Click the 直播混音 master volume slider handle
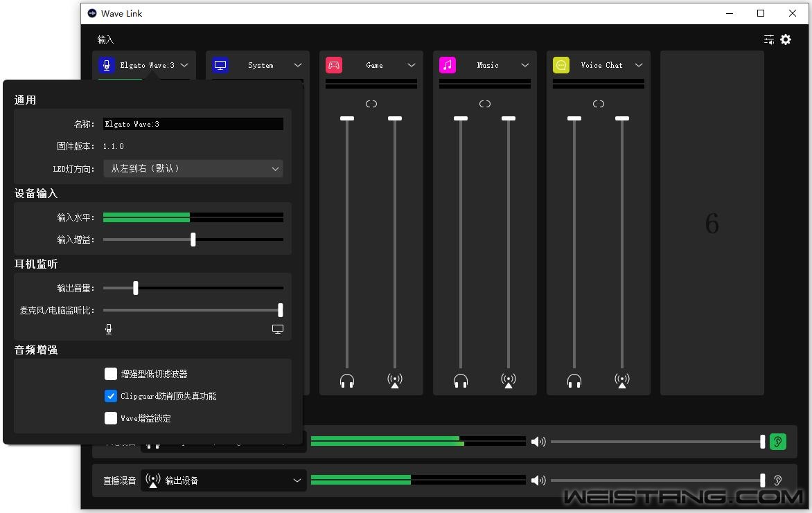The width and height of the screenshot is (812, 513). pyautogui.click(x=762, y=480)
